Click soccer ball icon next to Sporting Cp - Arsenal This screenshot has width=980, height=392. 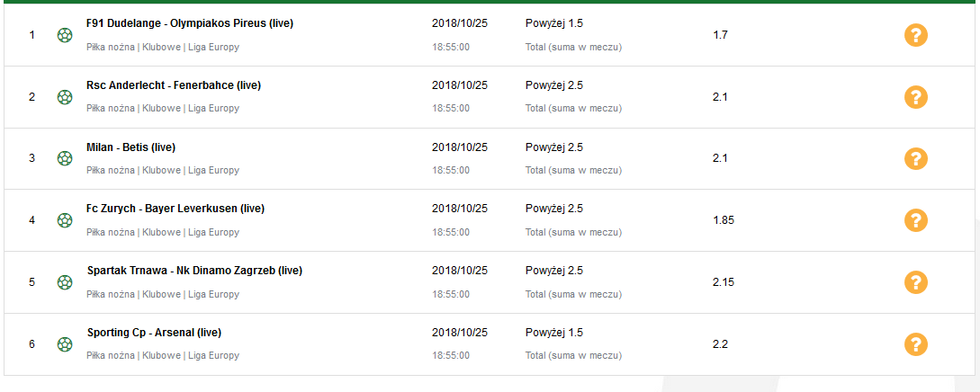point(65,344)
